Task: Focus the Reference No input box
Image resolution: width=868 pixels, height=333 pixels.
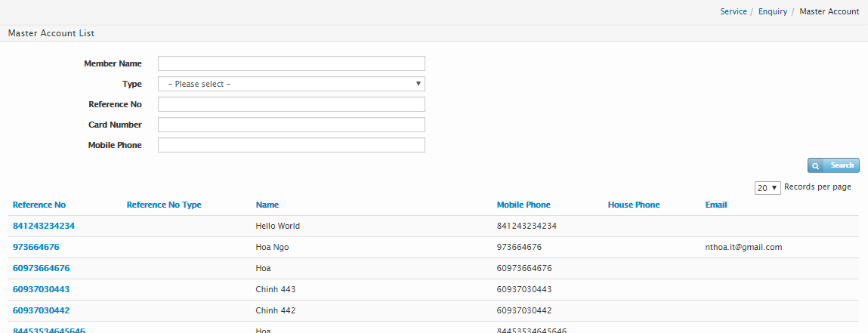Action: [291, 104]
